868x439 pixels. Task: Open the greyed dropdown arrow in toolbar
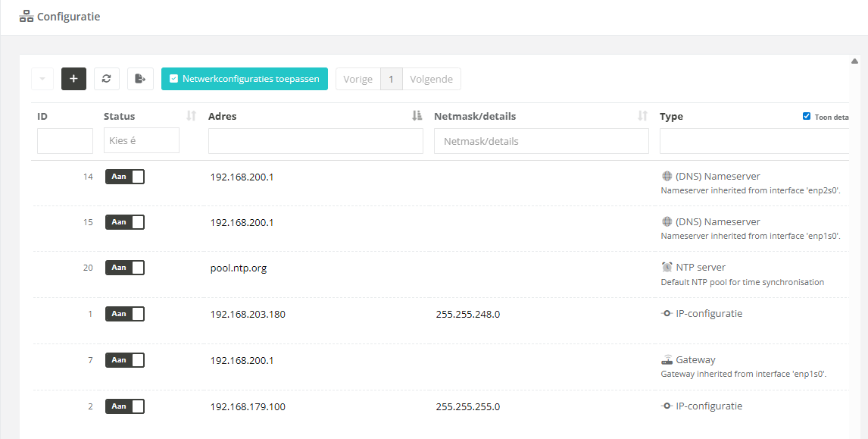pyautogui.click(x=42, y=79)
